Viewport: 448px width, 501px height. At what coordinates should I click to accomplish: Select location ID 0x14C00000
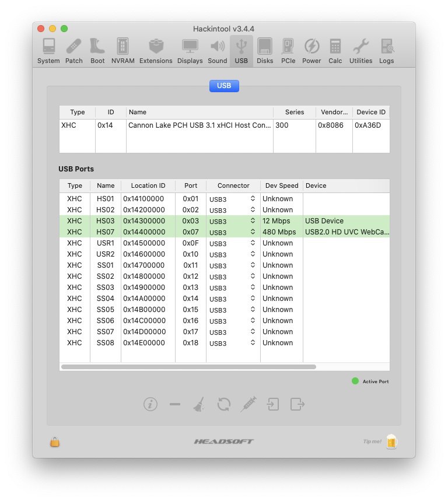coord(145,320)
